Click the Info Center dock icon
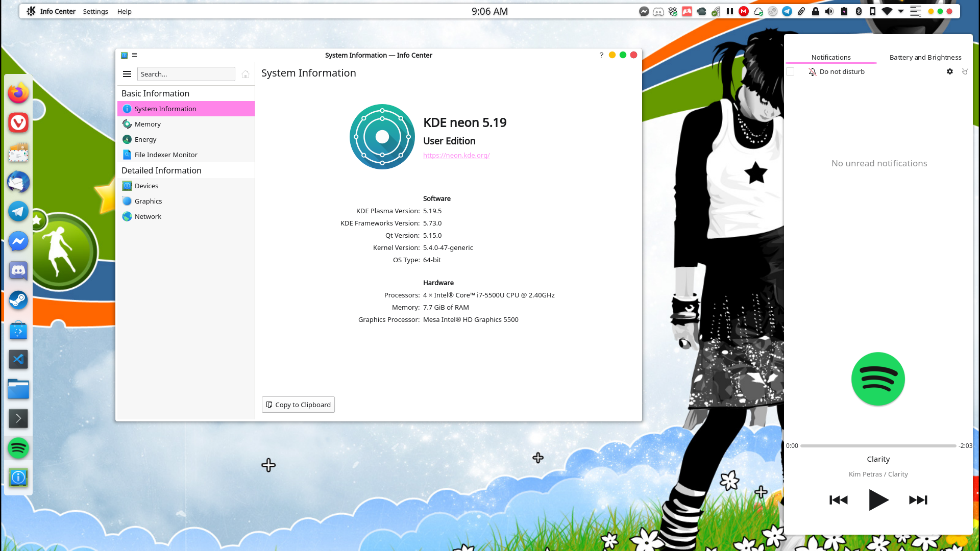 tap(18, 478)
